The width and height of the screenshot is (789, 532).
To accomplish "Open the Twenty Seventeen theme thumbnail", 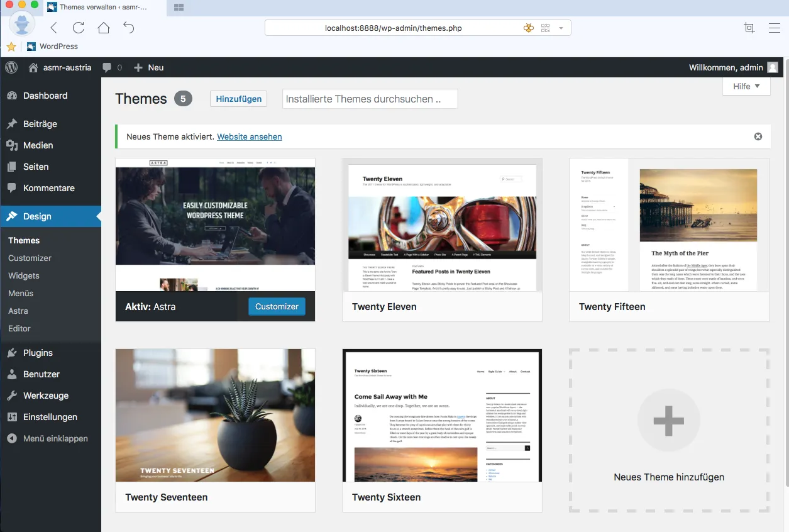I will click(x=215, y=415).
